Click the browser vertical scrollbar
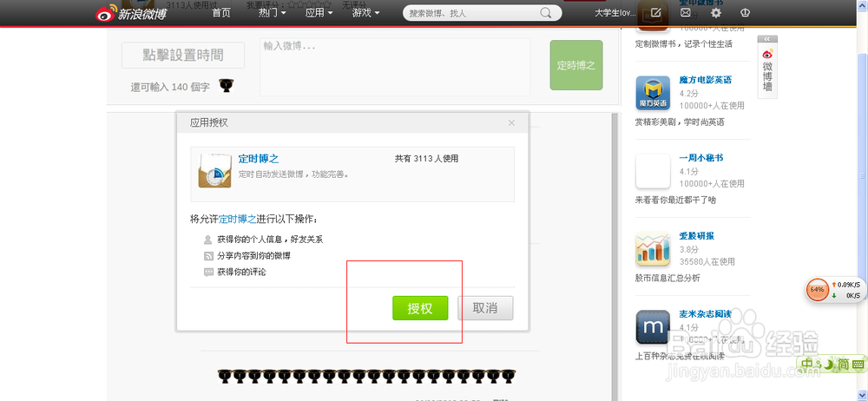Image resolution: width=868 pixels, height=401 pixels. (x=863, y=175)
